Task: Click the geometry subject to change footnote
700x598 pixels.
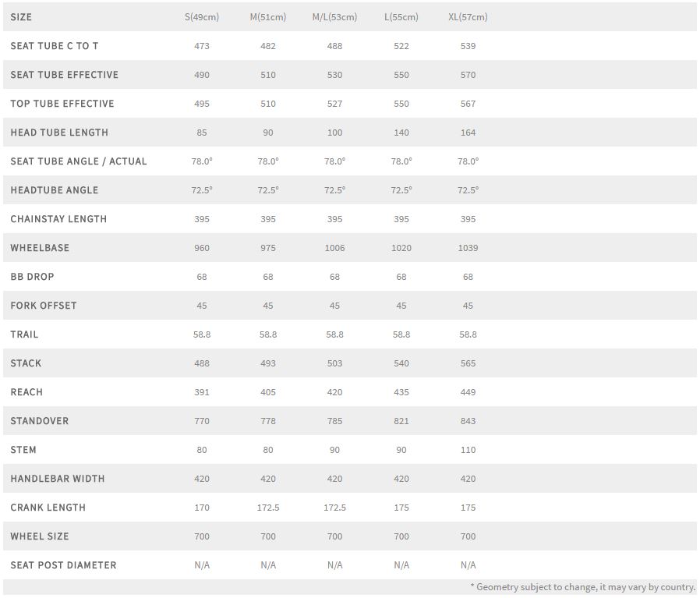Action: (x=583, y=587)
